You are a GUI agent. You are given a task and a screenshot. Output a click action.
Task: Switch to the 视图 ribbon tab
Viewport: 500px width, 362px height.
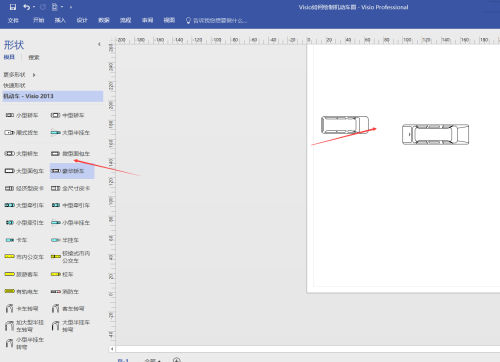[169, 20]
